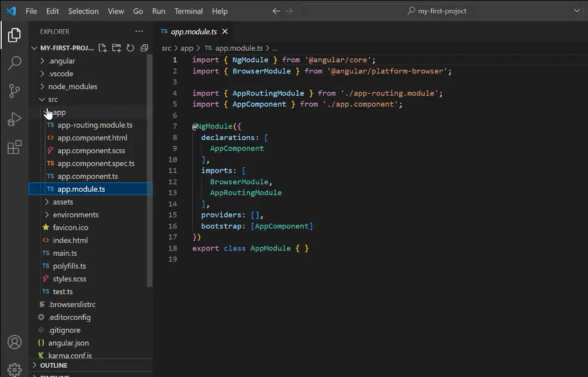Expand the .angular folder

[61, 61]
